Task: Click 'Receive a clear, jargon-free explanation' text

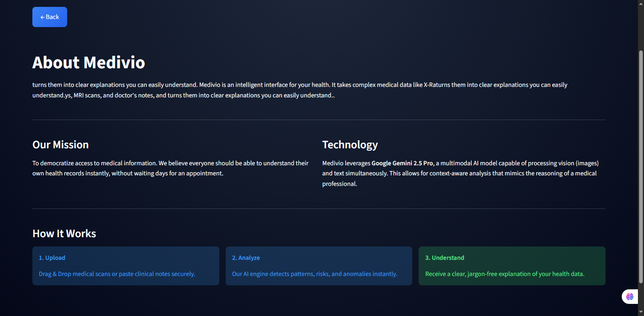Action: point(505,274)
